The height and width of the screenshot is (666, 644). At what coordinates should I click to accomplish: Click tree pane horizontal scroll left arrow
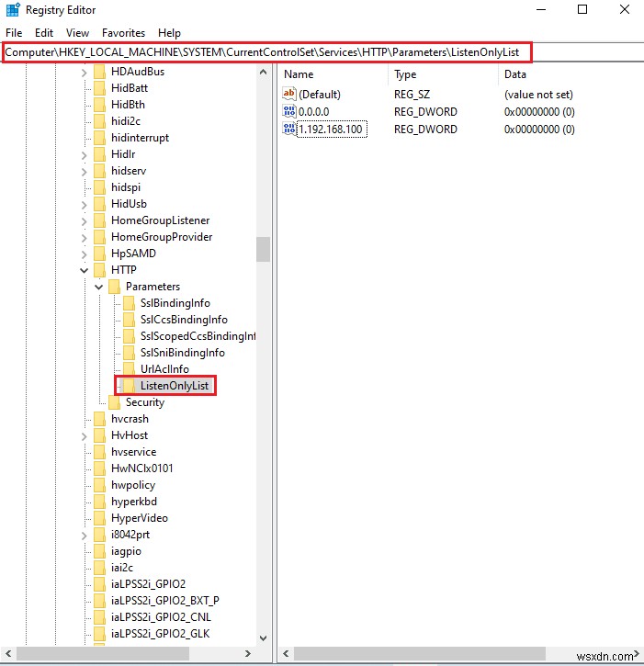click(x=8, y=653)
